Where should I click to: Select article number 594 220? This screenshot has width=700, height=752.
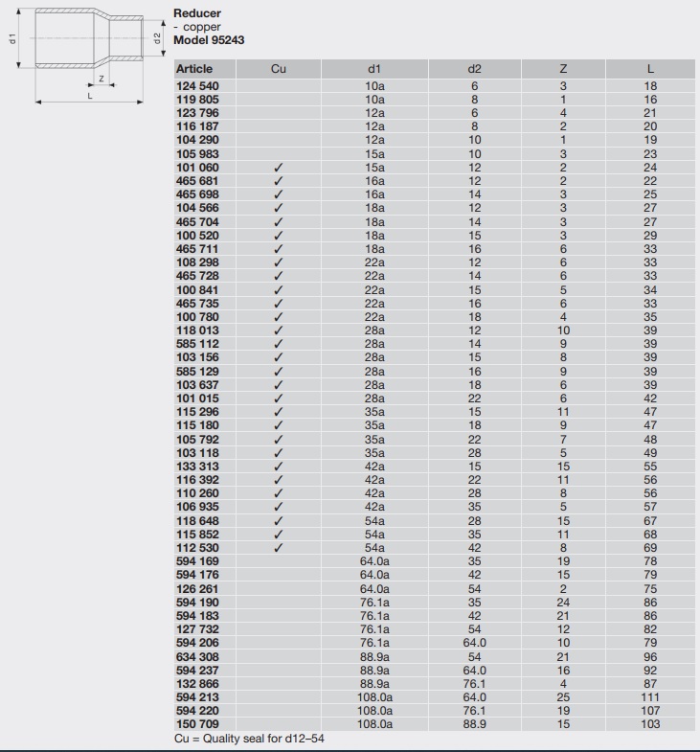(x=197, y=711)
